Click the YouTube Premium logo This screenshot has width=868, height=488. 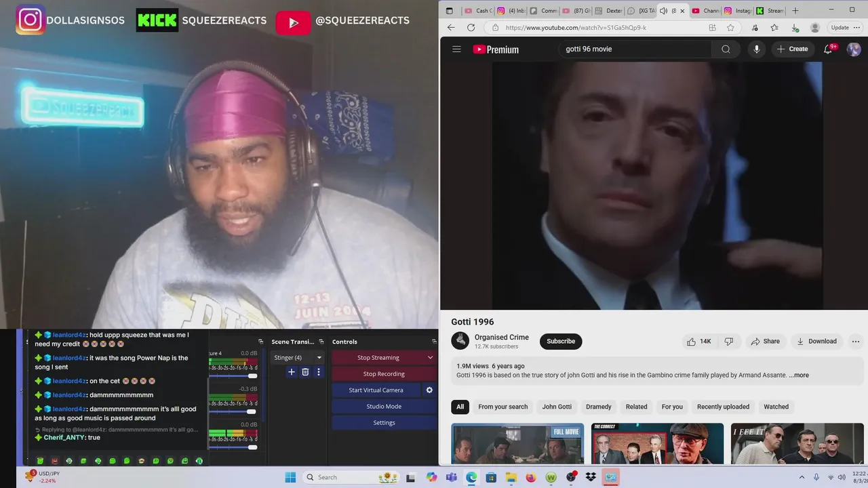[x=496, y=49]
